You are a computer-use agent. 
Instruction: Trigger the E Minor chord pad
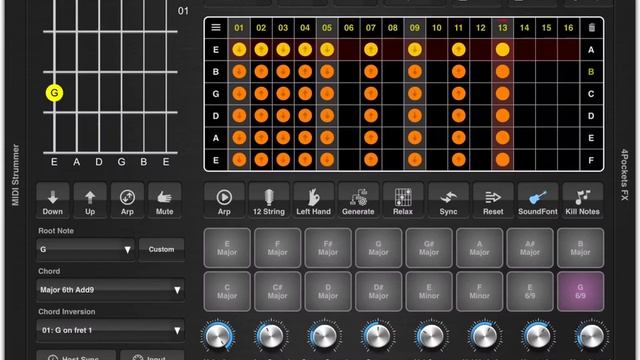pyautogui.click(x=429, y=291)
